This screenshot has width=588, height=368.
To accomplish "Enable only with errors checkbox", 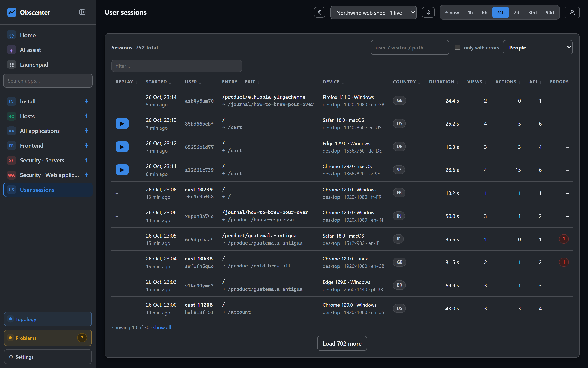I will coord(458,47).
